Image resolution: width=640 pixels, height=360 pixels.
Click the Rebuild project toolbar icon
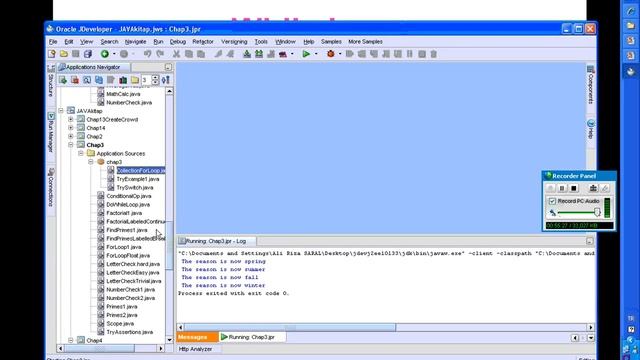pos(259,54)
